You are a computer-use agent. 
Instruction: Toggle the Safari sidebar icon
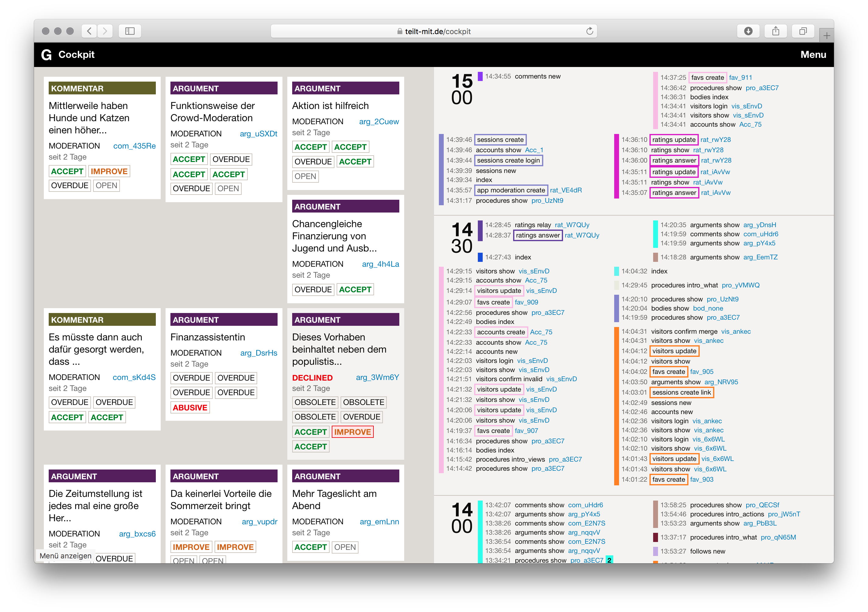(x=130, y=31)
